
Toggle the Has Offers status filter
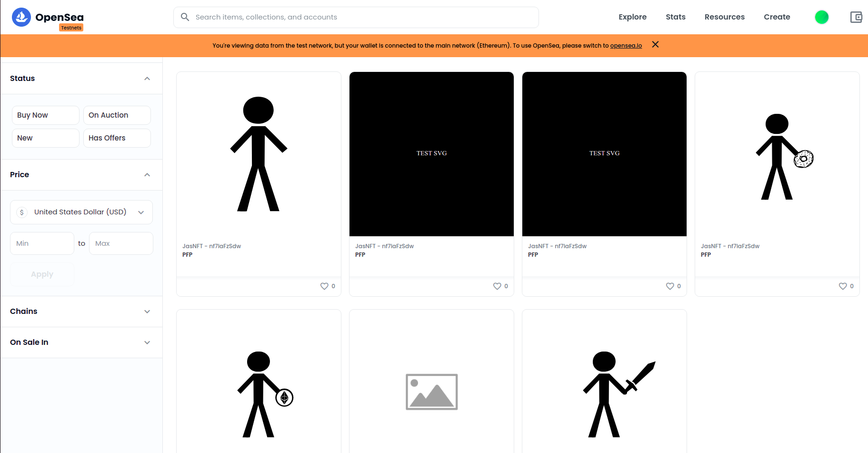click(117, 138)
